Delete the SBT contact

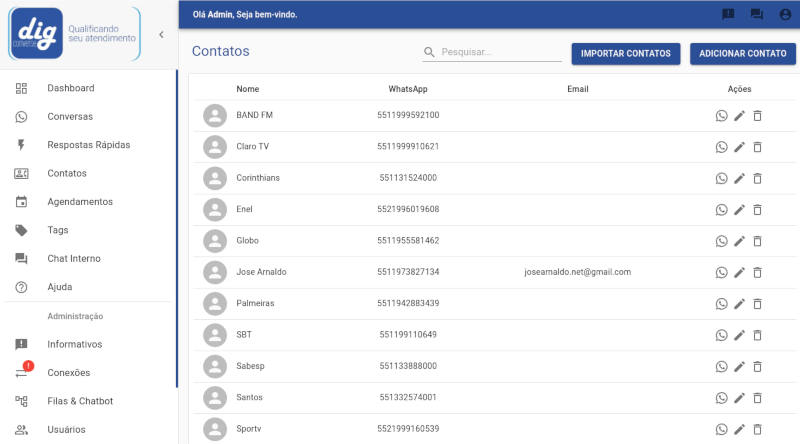point(758,335)
